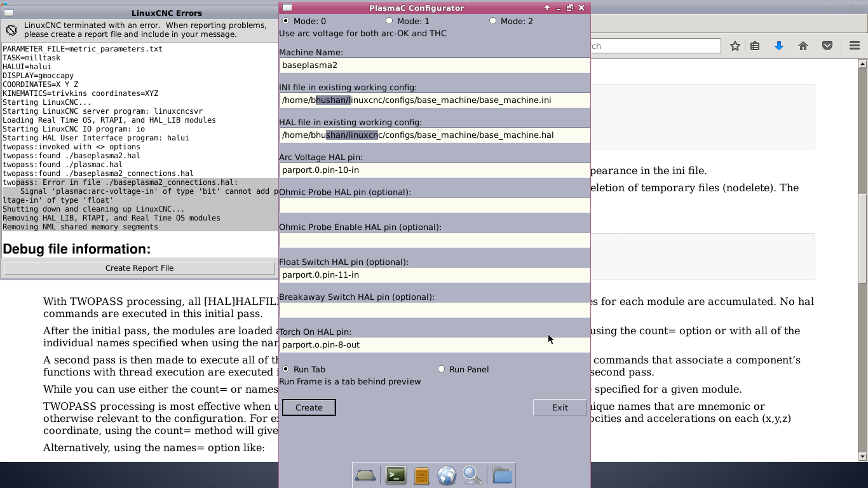Click the Breakaway Switch HAL pin field
868x488 pixels.
point(435,309)
